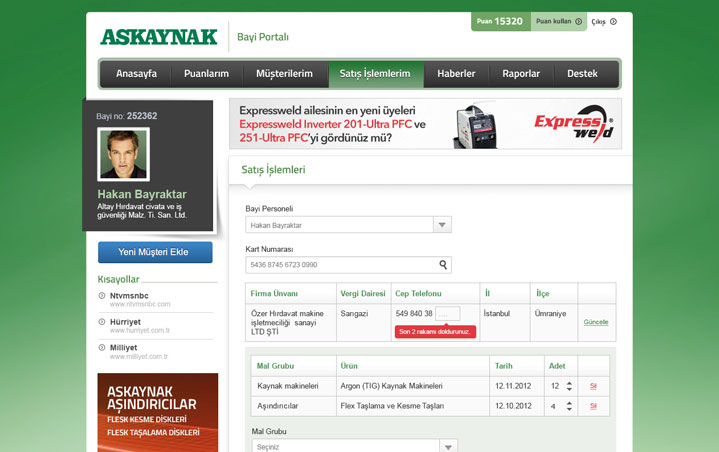Click the red Son 2 rakamı doldurunuz warning
This screenshot has height=452, width=719.
click(435, 331)
